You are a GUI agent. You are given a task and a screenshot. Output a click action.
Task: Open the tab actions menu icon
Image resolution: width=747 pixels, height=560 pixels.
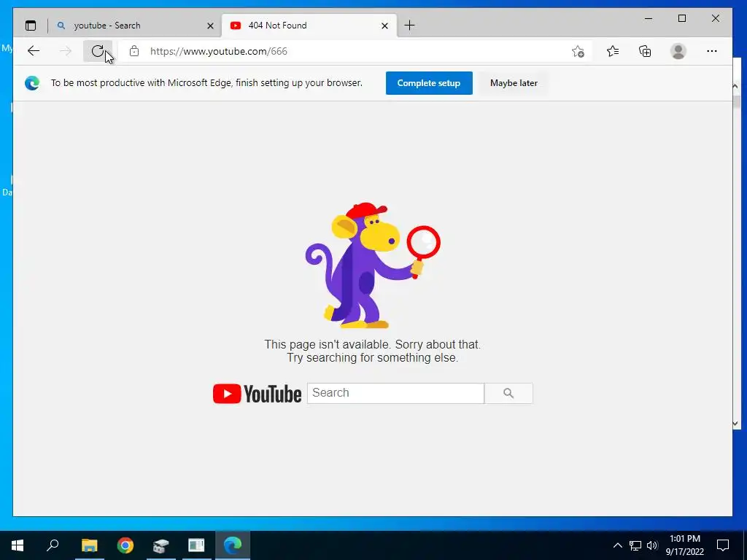[x=31, y=26]
